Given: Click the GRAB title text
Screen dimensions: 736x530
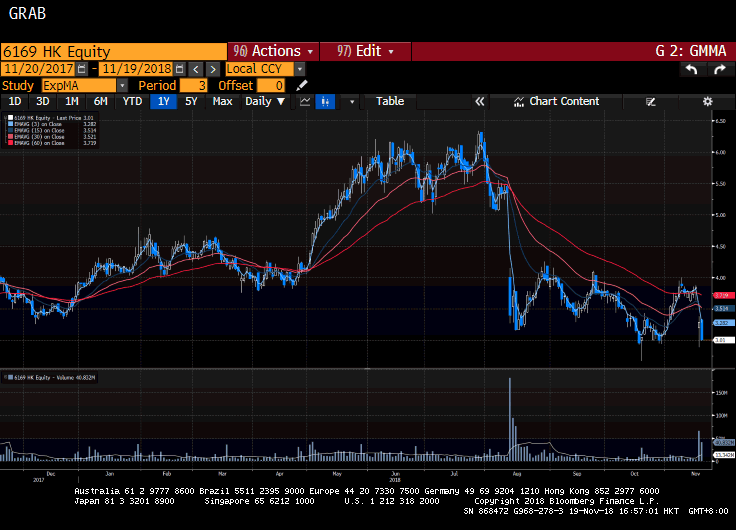Looking at the screenshot, I should point(27,13).
